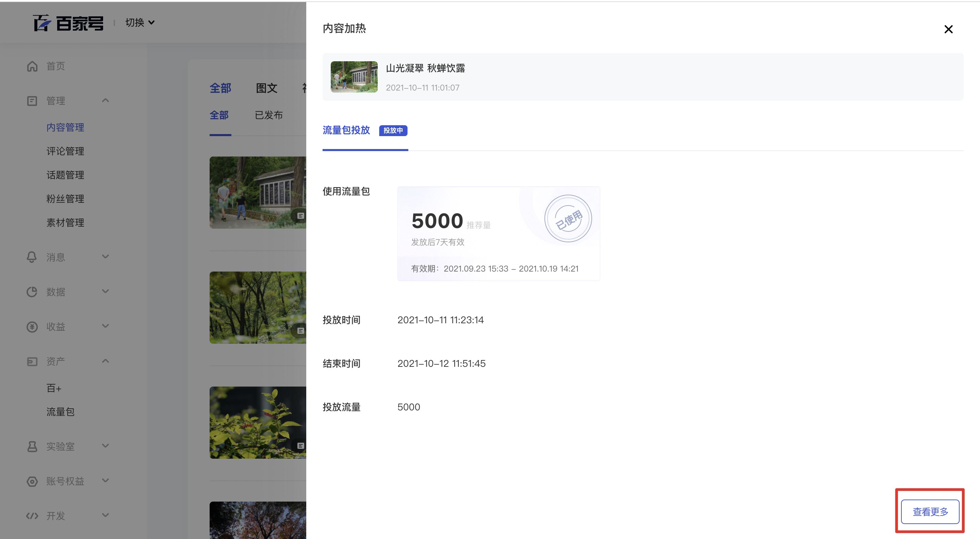Click the 首页 home icon

[x=32, y=66]
